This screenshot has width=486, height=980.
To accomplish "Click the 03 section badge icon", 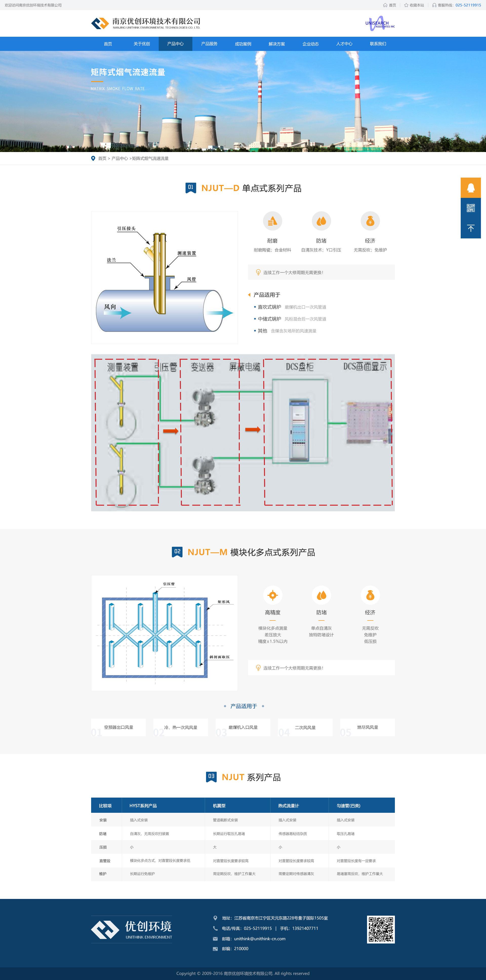I will 211,777.
